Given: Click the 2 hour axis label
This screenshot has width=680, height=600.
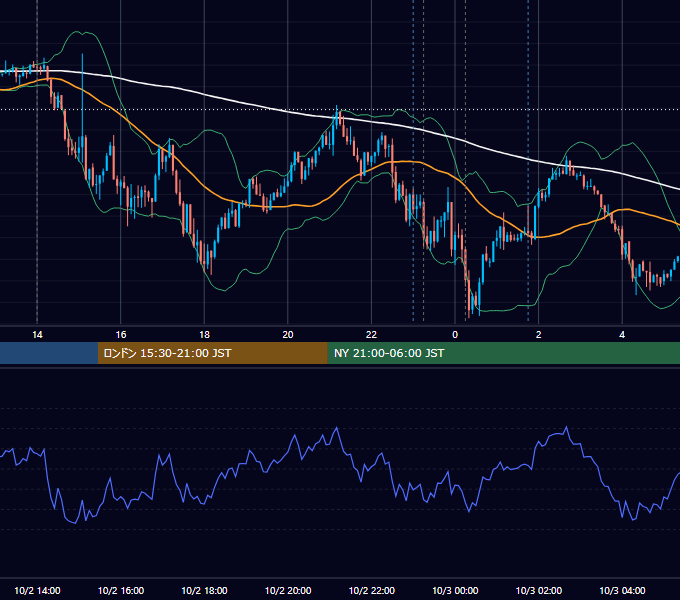Looking at the screenshot, I should pyautogui.click(x=539, y=335).
